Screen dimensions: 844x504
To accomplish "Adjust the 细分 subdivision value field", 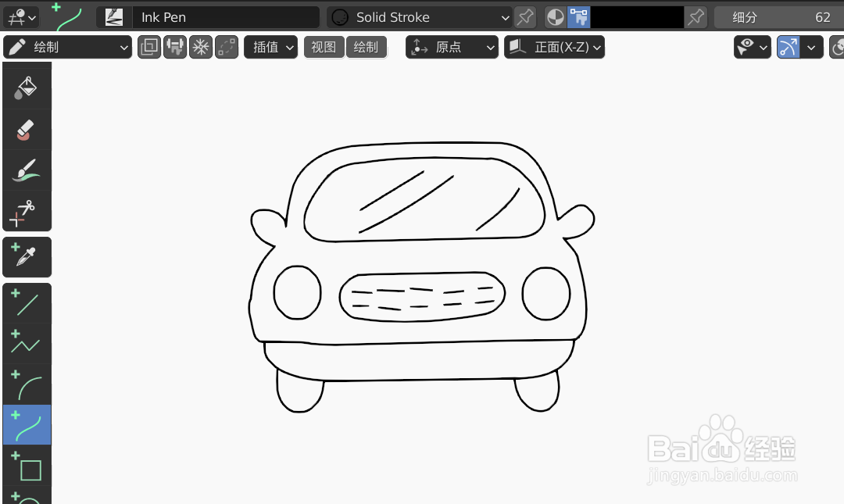I will (779, 17).
